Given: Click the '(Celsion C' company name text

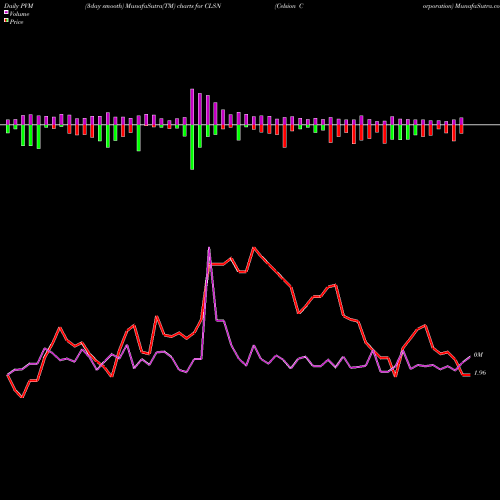Looking at the screenshot, I should pos(289,6).
